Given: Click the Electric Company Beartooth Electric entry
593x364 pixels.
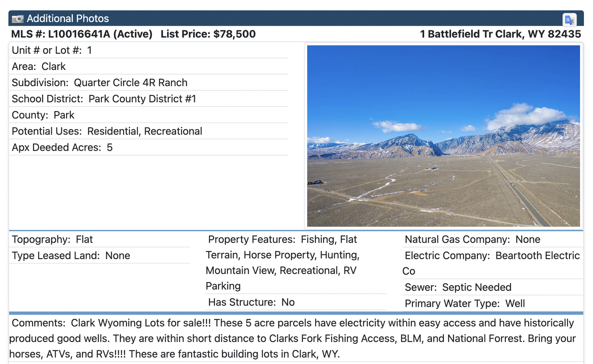Looking at the screenshot, I should pos(493,263).
